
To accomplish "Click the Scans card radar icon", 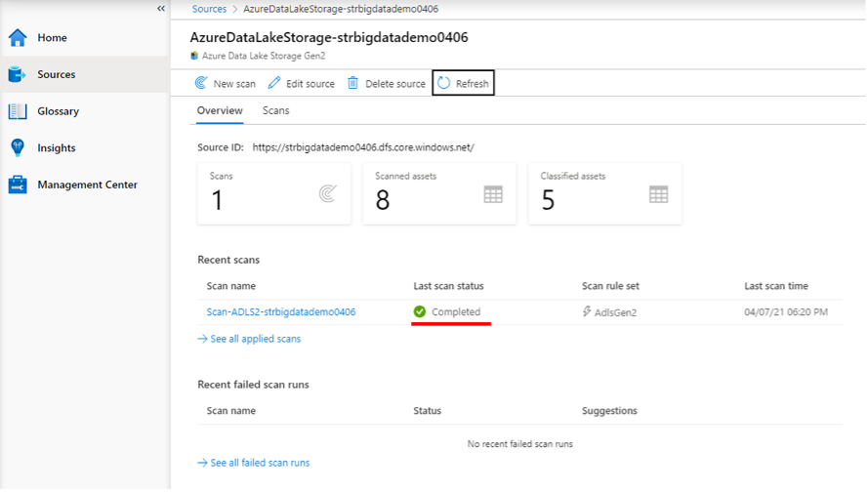I will click(328, 193).
